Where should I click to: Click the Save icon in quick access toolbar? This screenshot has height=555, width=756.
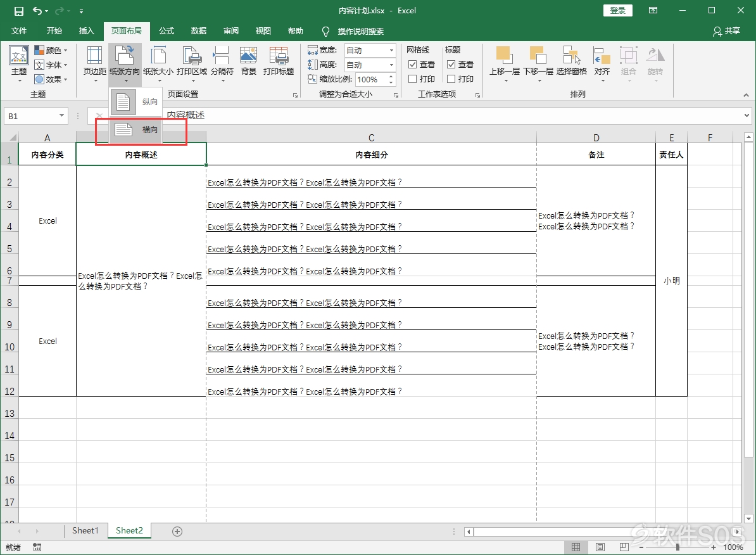[x=19, y=11]
